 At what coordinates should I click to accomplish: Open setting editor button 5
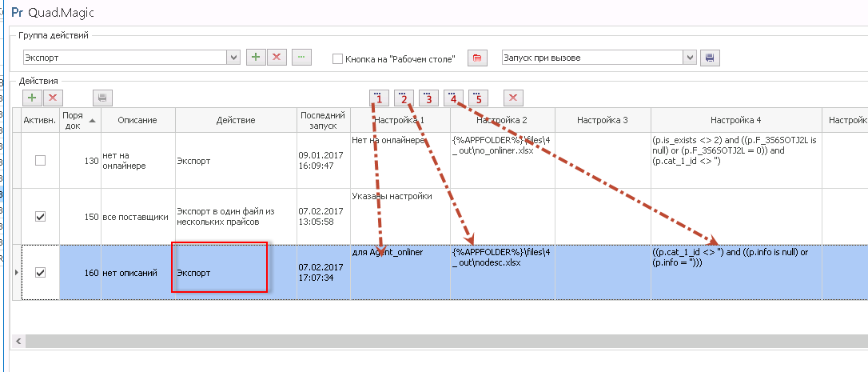point(478,98)
